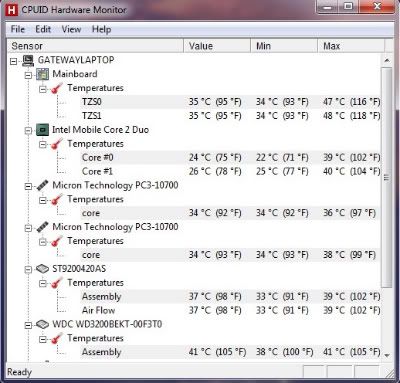This screenshot has height=383, width=400.
Task: Select core row under first Micron Technology
Action: point(231,213)
